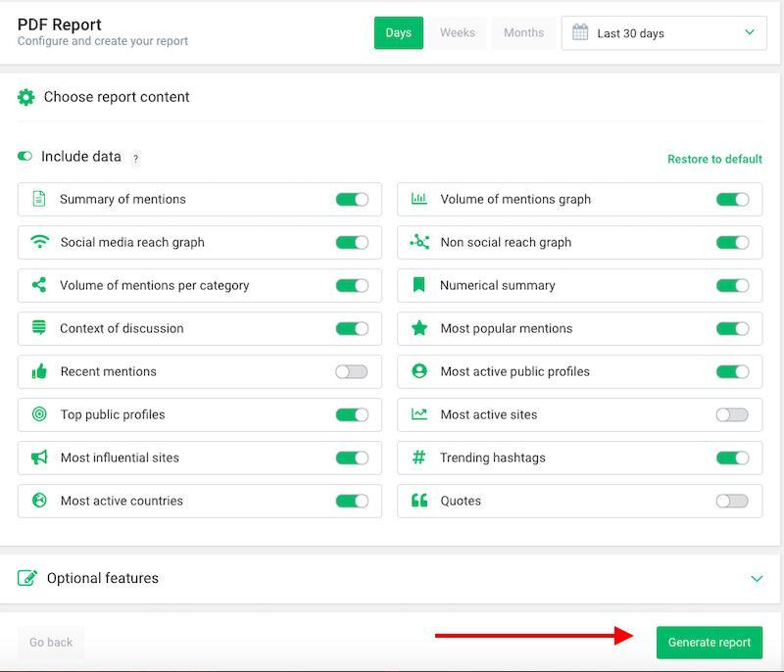Click the Trending hashtags hash icon
Screen dimensions: 784x672
pos(419,457)
